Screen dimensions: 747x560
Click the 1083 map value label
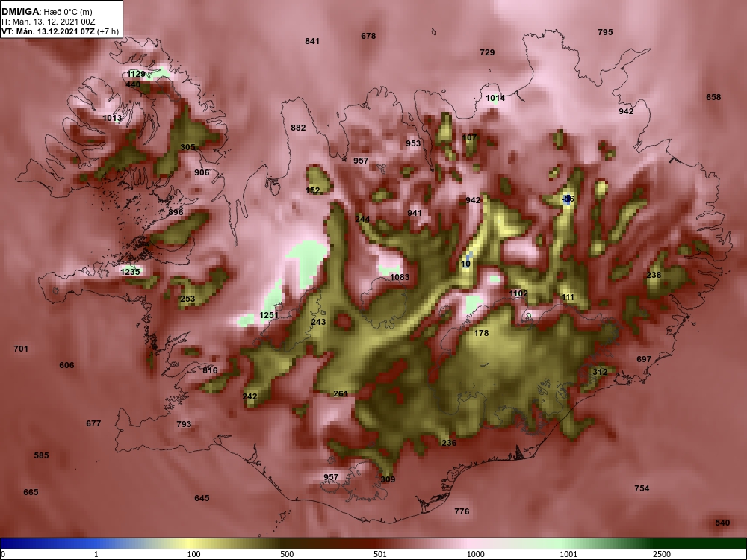pos(400,277)
